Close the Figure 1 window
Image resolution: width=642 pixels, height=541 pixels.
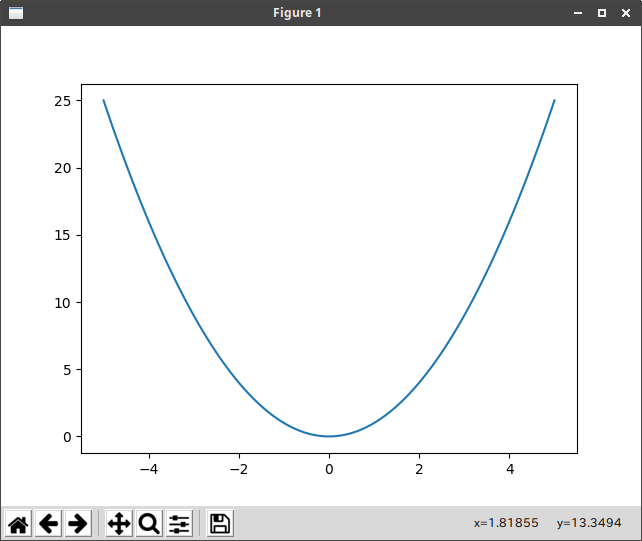(x=626, y=13)
